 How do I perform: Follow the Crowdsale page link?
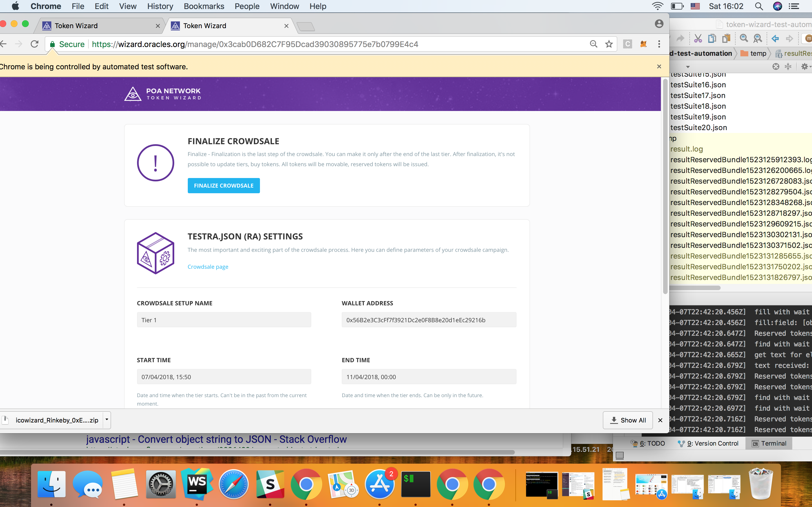coord(208,266)
